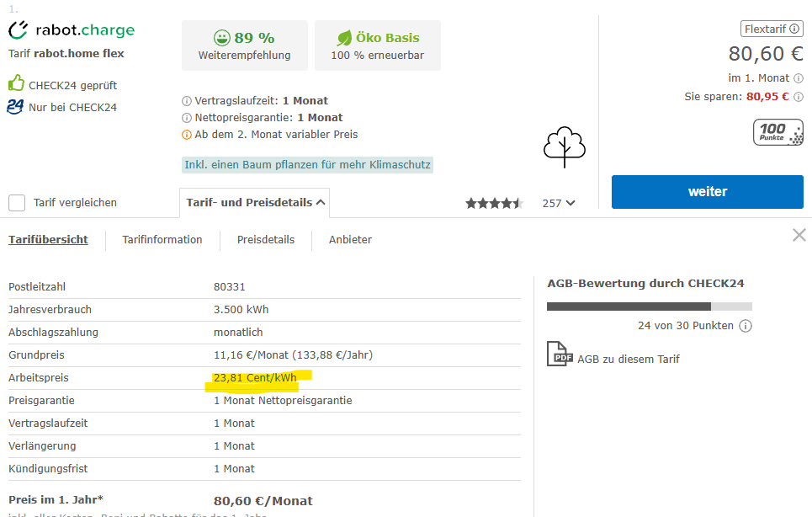
Task: Click info icon in the Flextarif badge
Action: coord(793,29)
